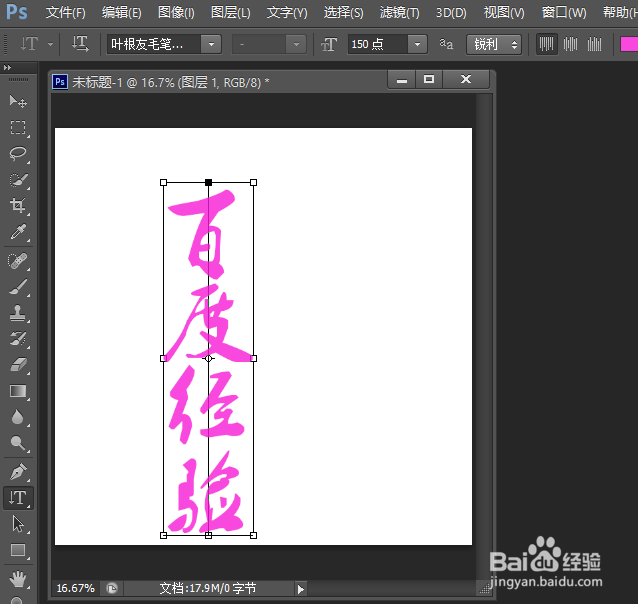Open the 滤镜(T) menu
638x604 pixels.
point(399,13)
